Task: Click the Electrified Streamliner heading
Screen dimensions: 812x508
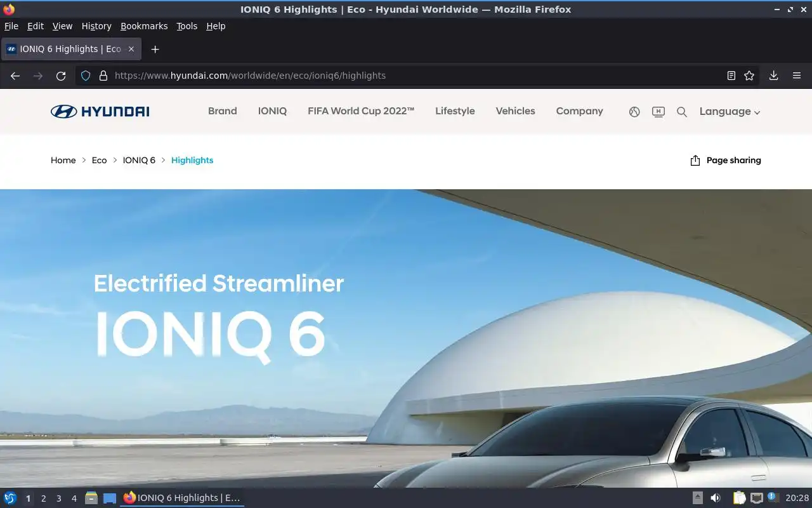Action: tap(219, 283)
